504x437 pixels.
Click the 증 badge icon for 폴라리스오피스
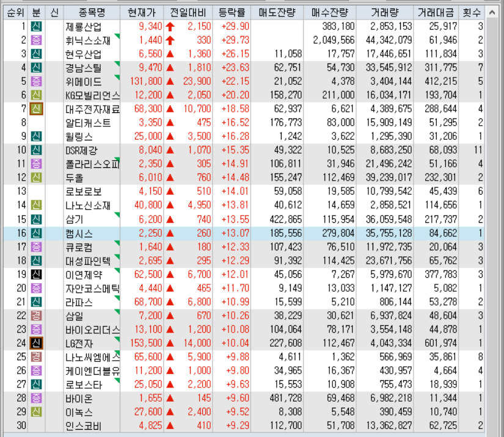point(36,164)
